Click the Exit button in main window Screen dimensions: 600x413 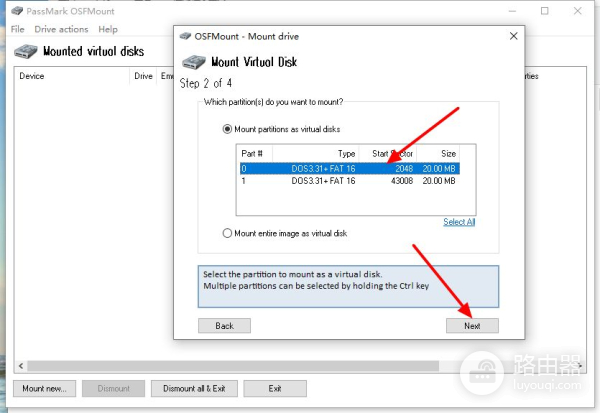275,389
